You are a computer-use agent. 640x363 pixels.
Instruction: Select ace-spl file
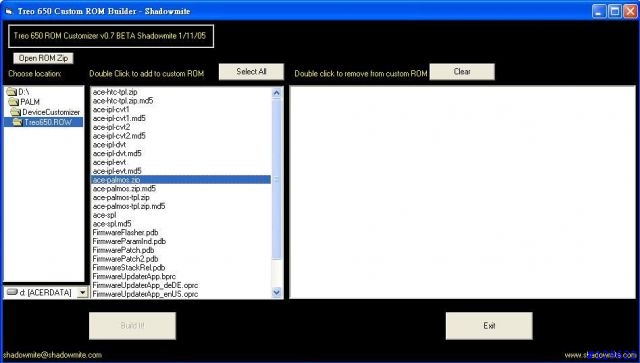pyautogui.click(x=104, y=215)
